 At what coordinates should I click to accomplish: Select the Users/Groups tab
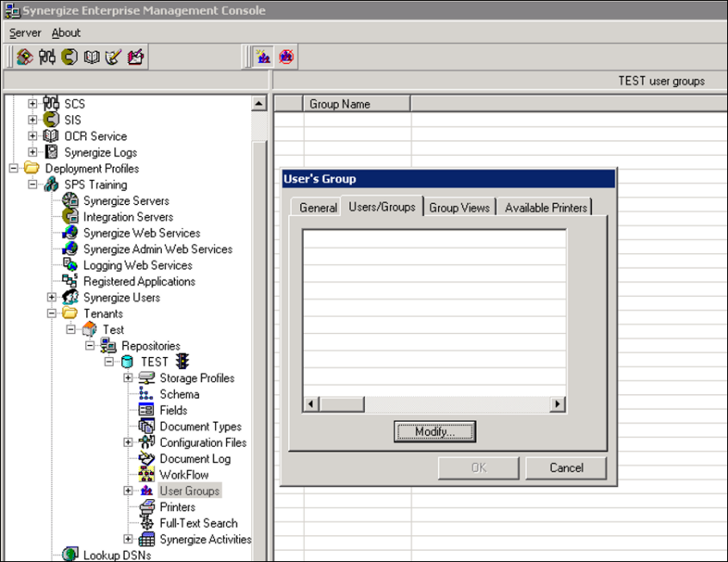(382, 207)
